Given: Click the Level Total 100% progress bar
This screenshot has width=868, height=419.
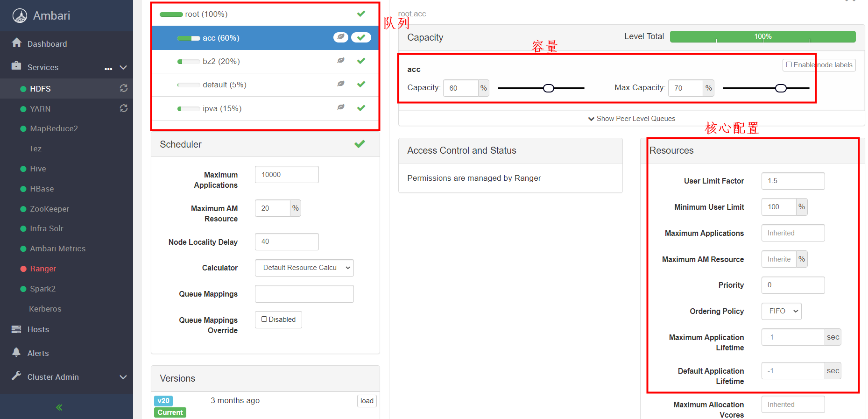Looking at the screenshot, I should pos(762,36).
